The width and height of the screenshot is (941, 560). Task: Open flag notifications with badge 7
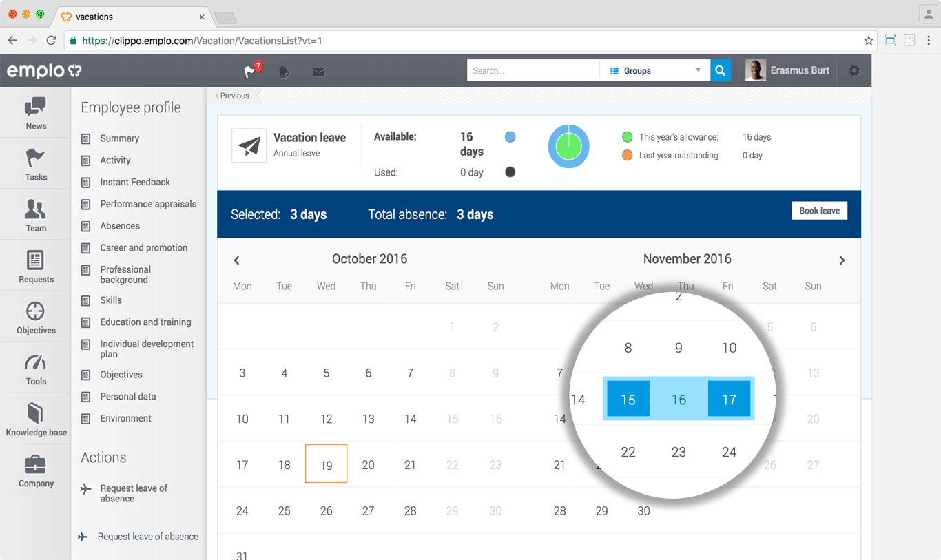[249, 71]
